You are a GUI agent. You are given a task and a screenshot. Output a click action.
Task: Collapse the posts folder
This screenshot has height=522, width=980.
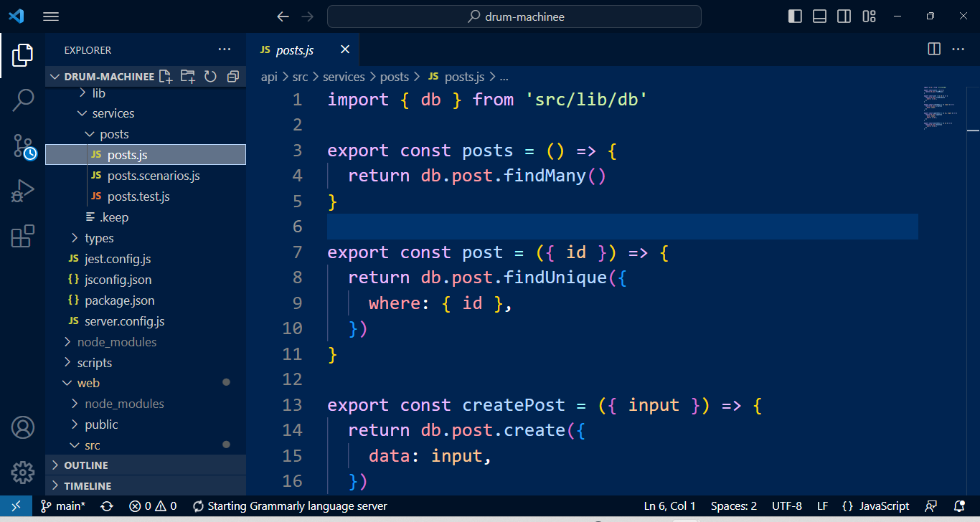(146, 134)
